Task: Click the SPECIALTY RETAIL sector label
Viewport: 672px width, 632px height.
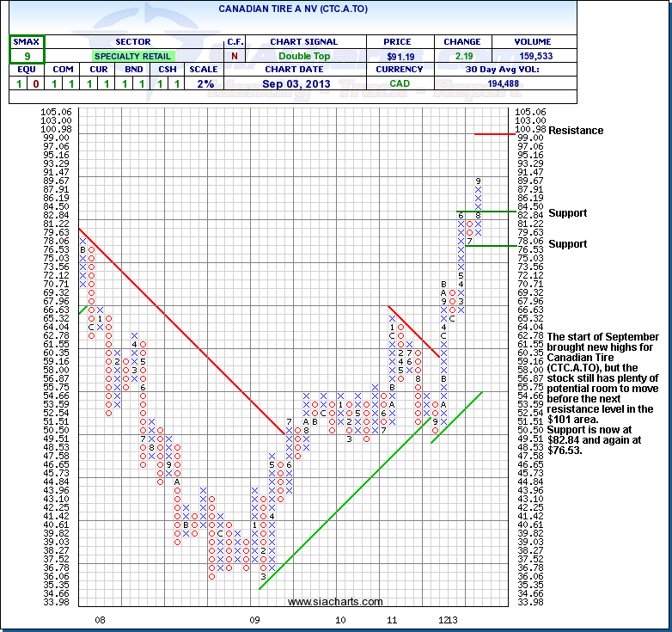Action: click(132, 56)
